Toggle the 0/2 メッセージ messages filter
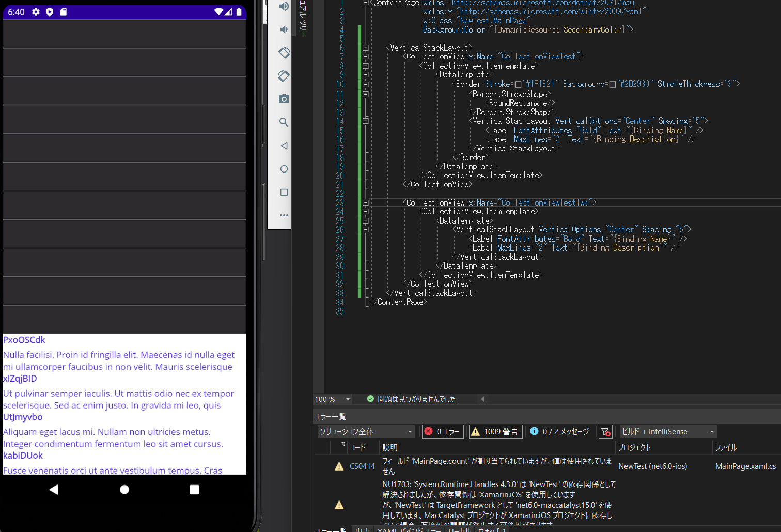This screenshot has height=532, width=781. point(559,431)
